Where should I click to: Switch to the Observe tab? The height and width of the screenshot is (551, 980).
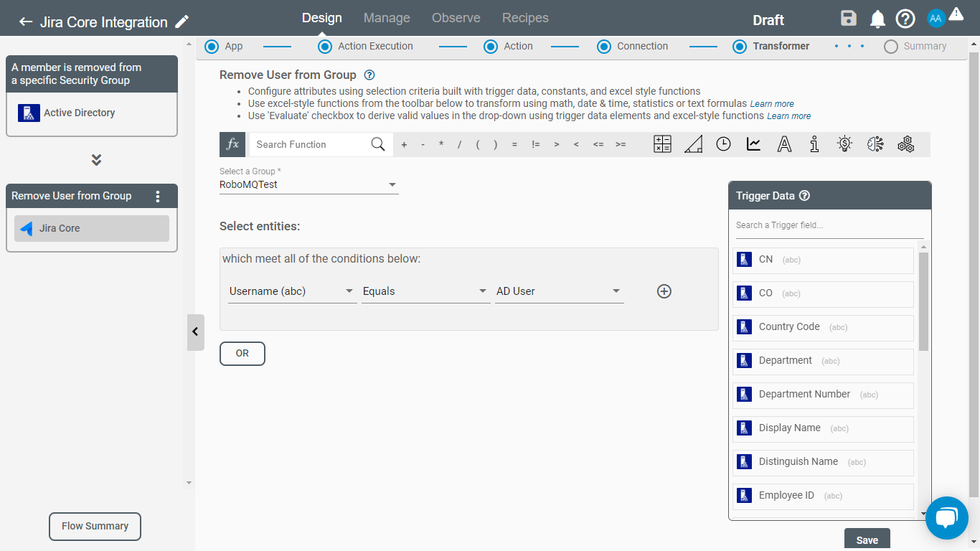click(x=456, y=18)
